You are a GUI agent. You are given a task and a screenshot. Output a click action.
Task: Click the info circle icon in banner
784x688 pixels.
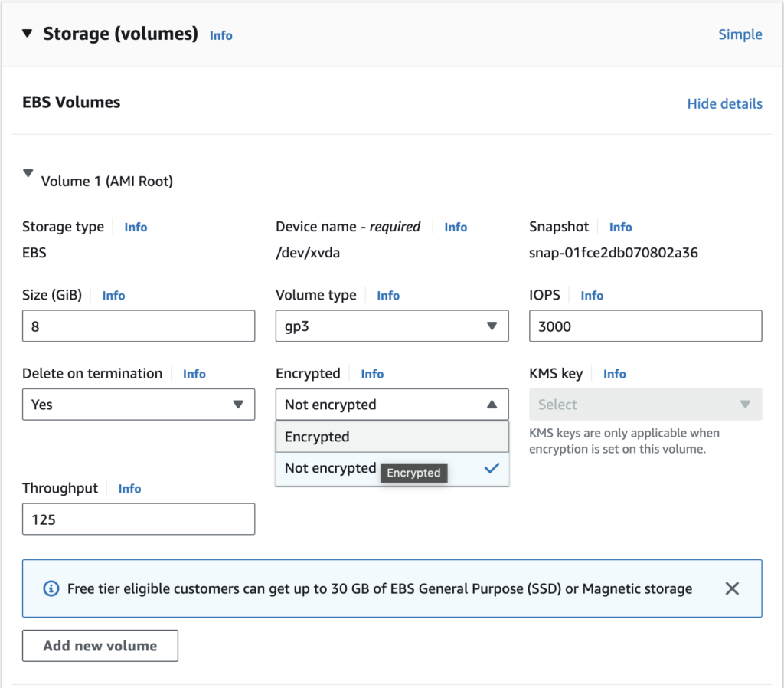(x=51, y=588)
